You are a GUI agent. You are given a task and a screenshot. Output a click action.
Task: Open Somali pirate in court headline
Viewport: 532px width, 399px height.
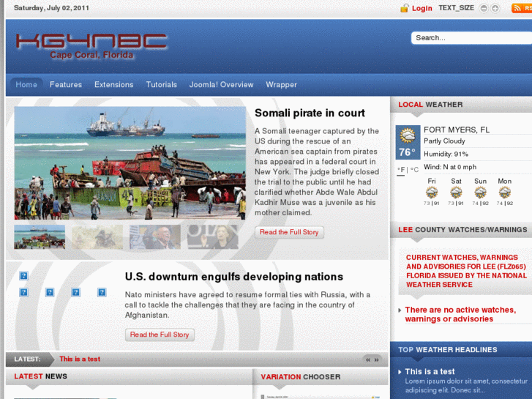point(310,113)
